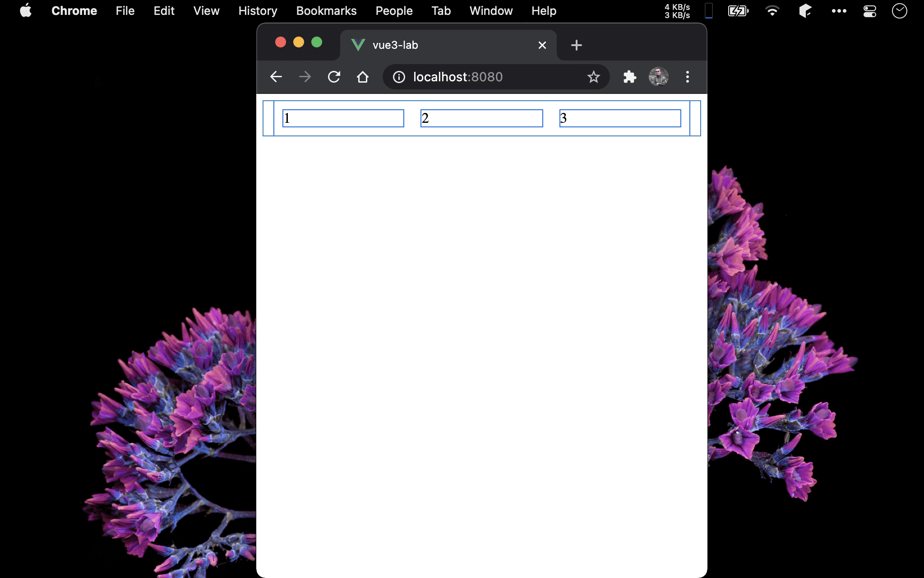Viewport: 924px width, 578px height.
Task: Reload the localhost page
Action: [x=334, y=77]
